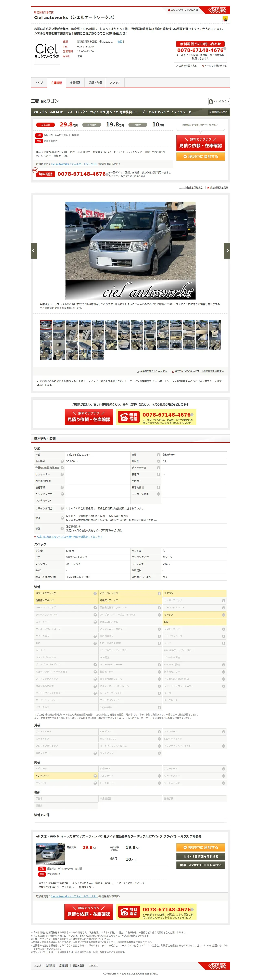Screen dimensions: 261x980
Task: Click 全画像を拡大して表示する link
Action: (x=153, y=371)
